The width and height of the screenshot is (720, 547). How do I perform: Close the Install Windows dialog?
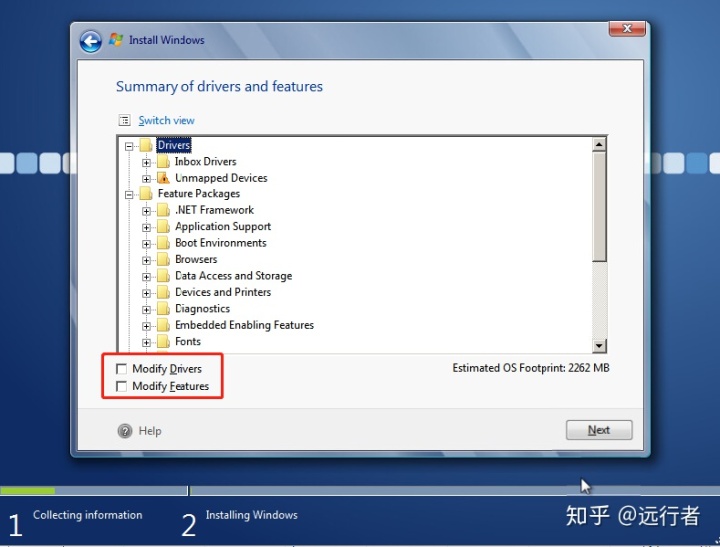coord(627,28)
